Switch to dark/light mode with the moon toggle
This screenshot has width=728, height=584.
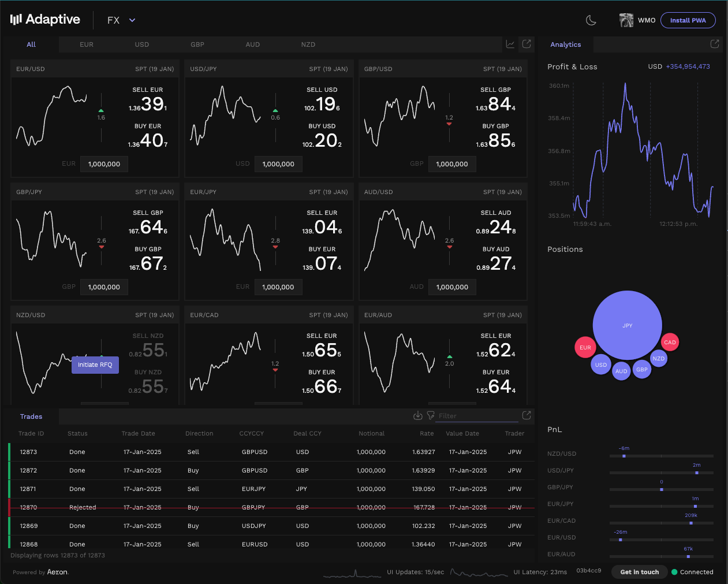(591, 20)
